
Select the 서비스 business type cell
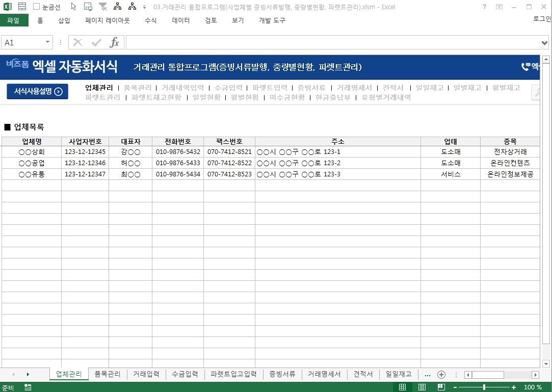point(451,174)
